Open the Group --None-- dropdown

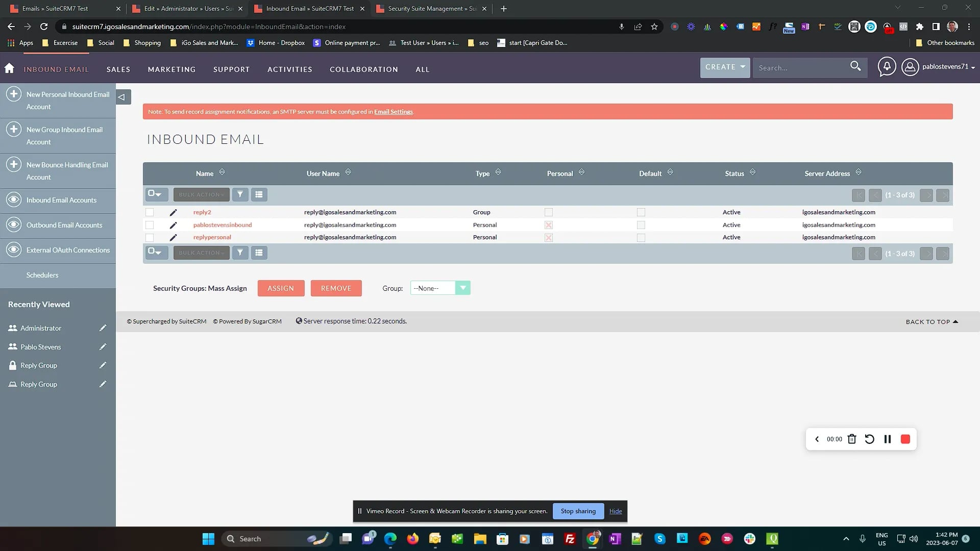pyautogui.click(x=440, y=288)
